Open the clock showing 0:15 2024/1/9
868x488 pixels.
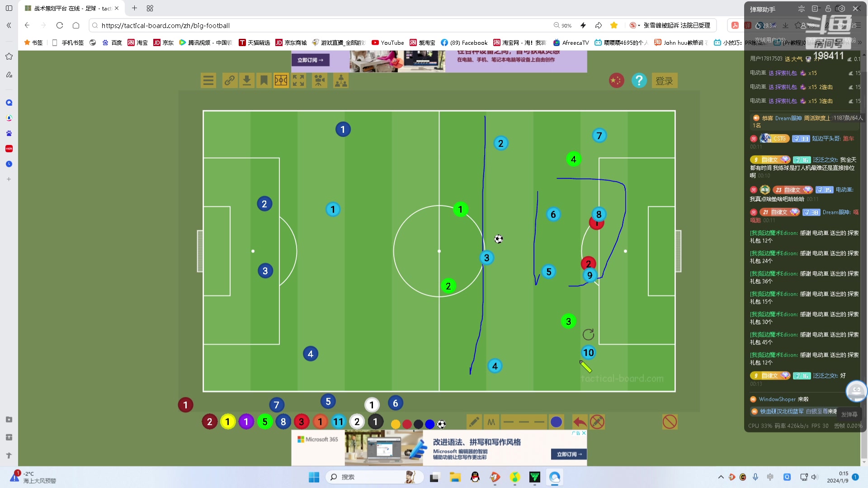coord(838,477)
